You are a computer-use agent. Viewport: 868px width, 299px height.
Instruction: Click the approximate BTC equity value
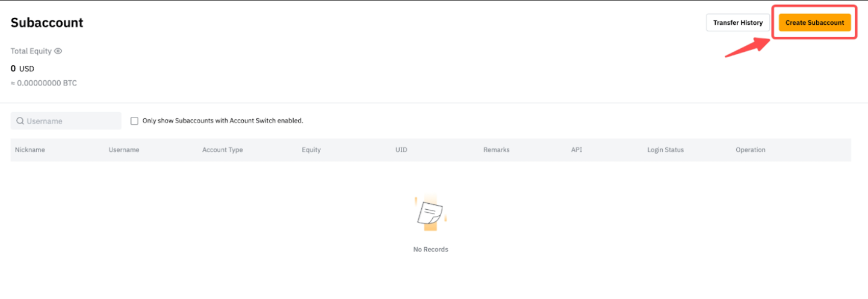coord(44,83)
